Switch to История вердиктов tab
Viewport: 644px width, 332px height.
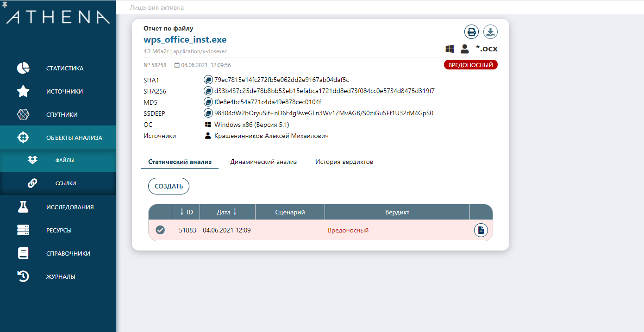pyautogui.click(x=344, y=162)
